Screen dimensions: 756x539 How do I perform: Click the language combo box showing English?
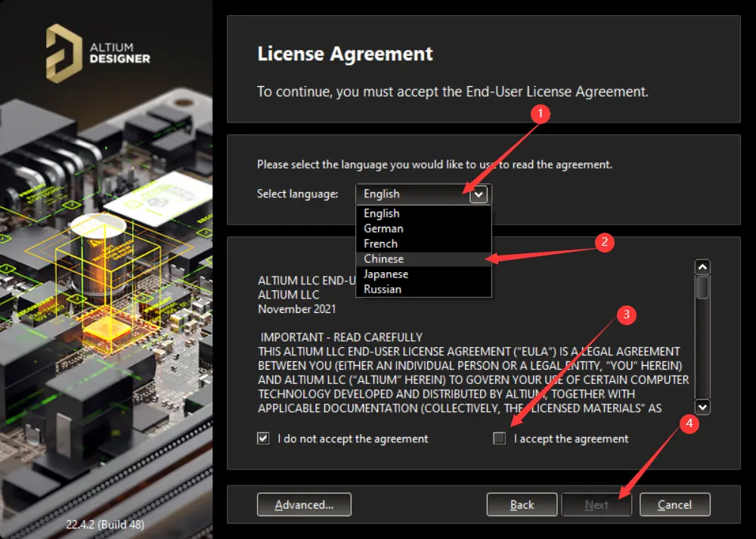(x=423, y=194)
